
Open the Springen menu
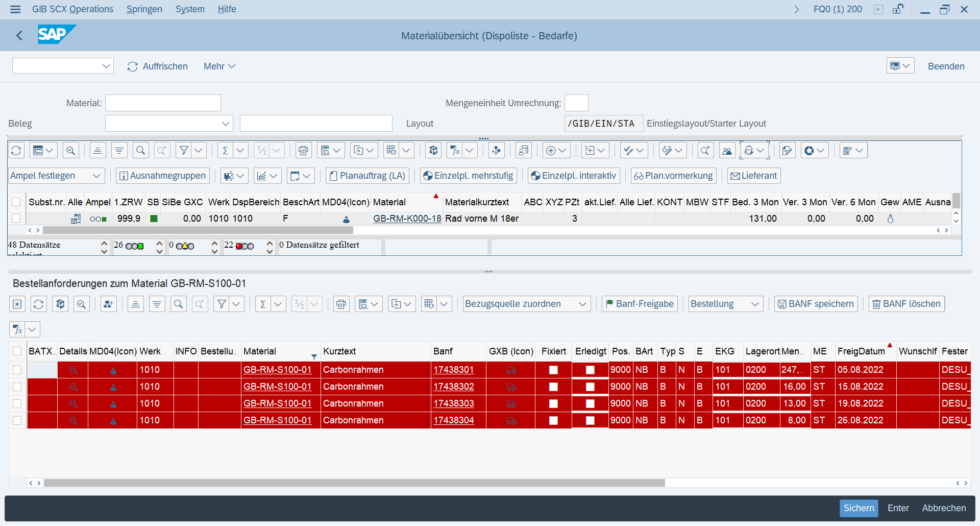(x=144, y=9)
